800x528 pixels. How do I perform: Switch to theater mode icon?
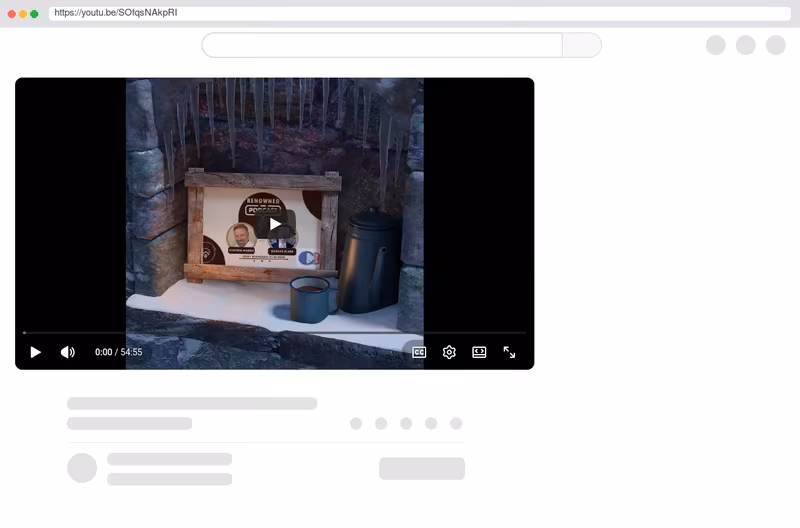[479, 353]
